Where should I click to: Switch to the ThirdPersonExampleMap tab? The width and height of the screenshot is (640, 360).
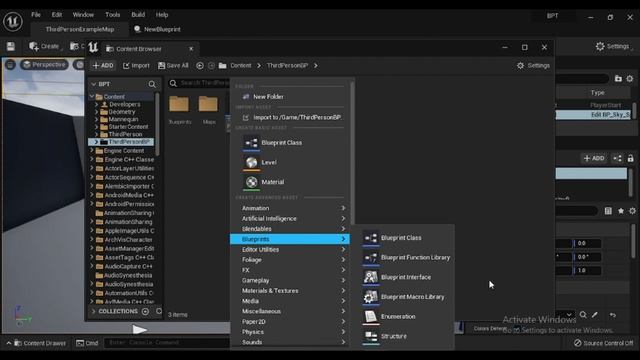pyautogui.click(x=80, y=29)
